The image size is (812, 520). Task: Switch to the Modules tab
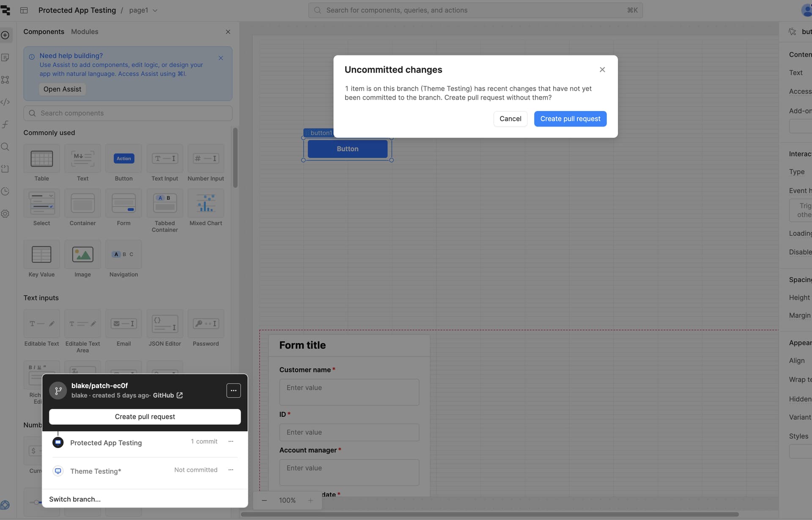click(85, 32)
